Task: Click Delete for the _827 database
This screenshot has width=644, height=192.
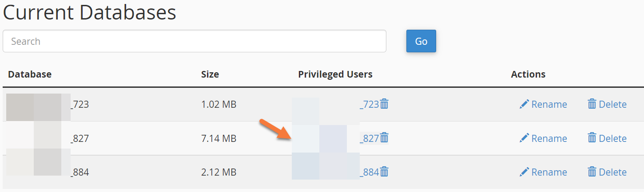Action: pyautogui.click(x=607, y=138)
